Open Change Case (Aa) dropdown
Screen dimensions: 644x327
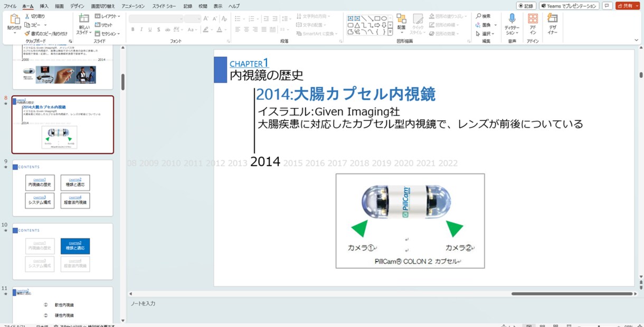(192, 30)
